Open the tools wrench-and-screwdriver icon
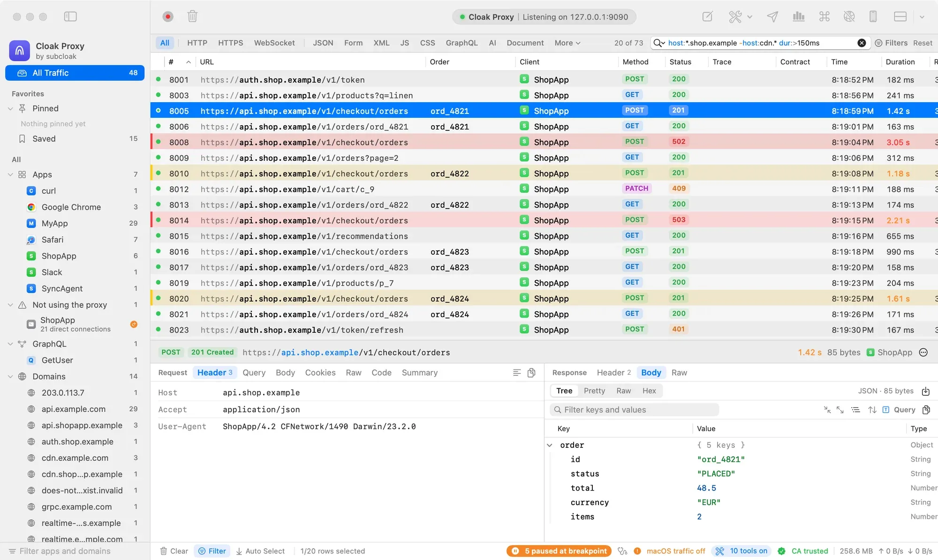Viewport: 938px width, 560px height. pos(735,16)
